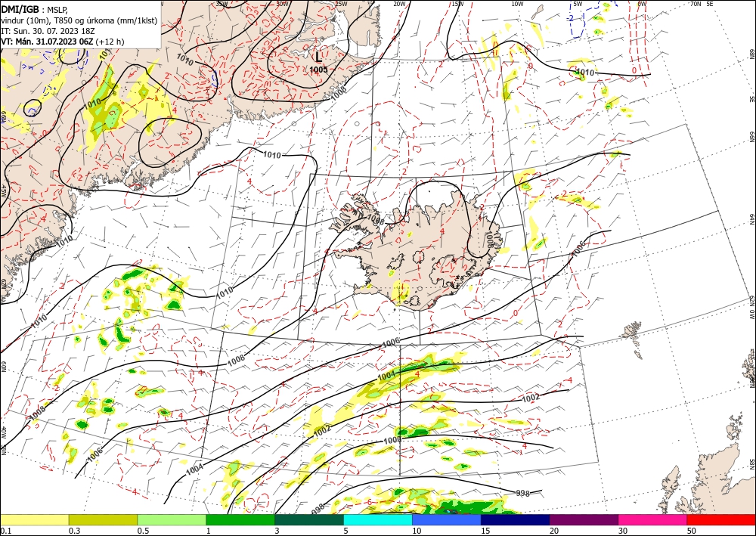Click the 25W longitude label
Image resolution: width=756 pixels, height=536 pixels.
point(341,4)
